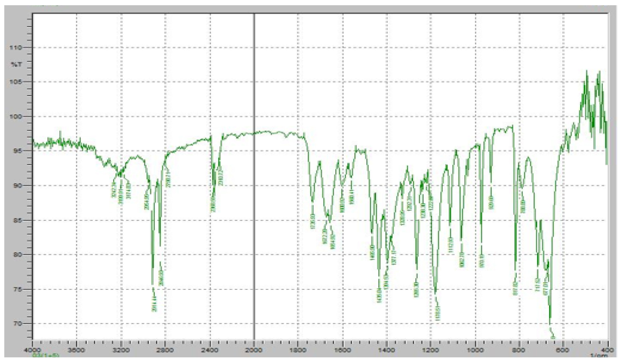The width and height of the screenshot is (622, 364).
Task: Click the %T y-axis unit label
Action: [17, 65]
